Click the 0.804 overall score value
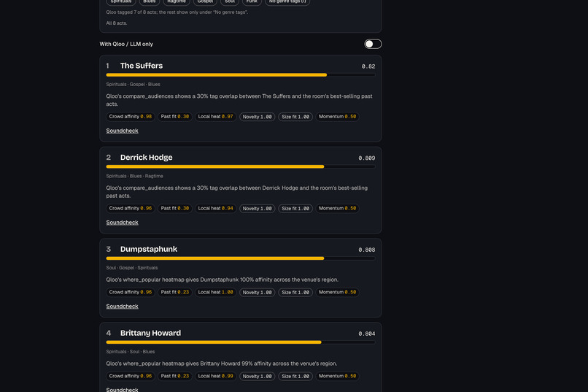The image size is (588, 392). (x=367, y=334)
